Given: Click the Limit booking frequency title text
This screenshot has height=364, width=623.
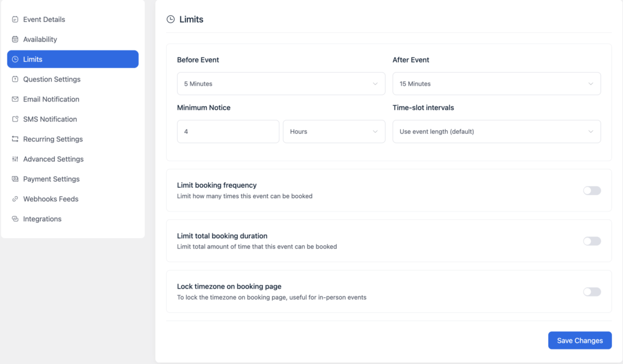Looking at the screenshot, I should pyautogui.click(x=217, y=185).
